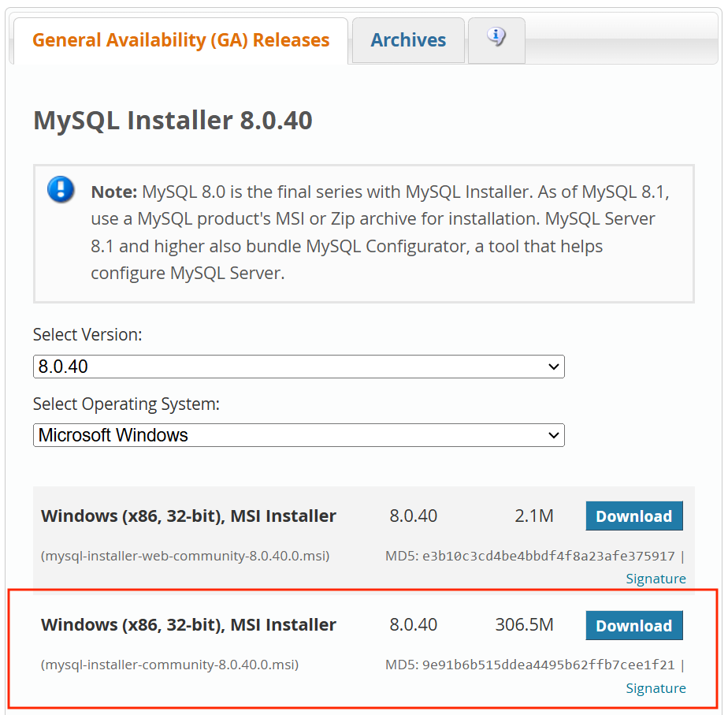Click the Select Version label
The image size is (728, 715).
click(87, 334)
